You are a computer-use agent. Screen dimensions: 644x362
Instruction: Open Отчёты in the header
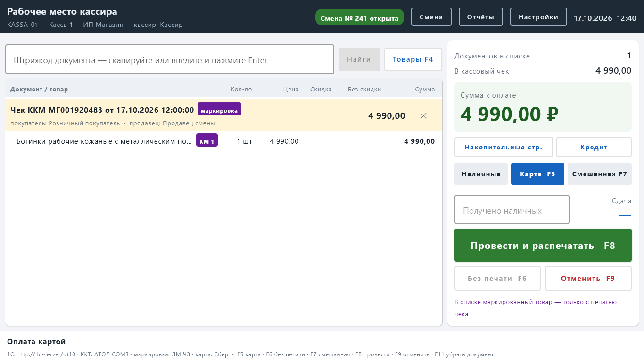click(x=481, y=17)
